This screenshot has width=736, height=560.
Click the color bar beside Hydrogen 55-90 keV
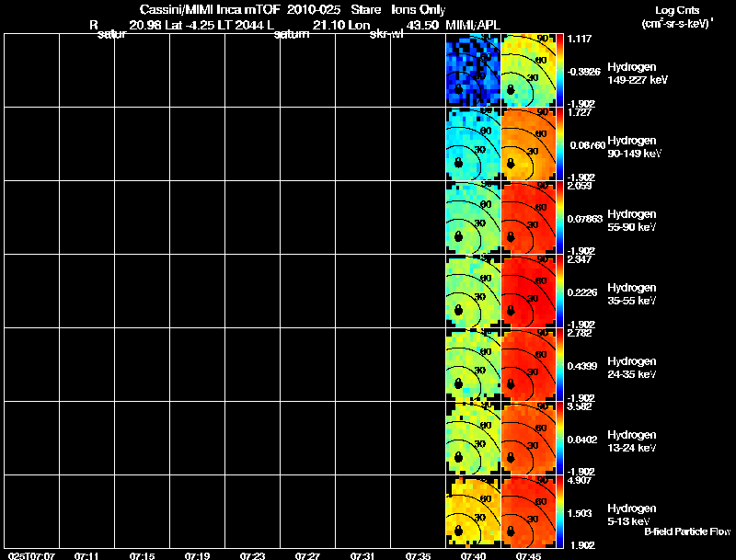(559, 218)
